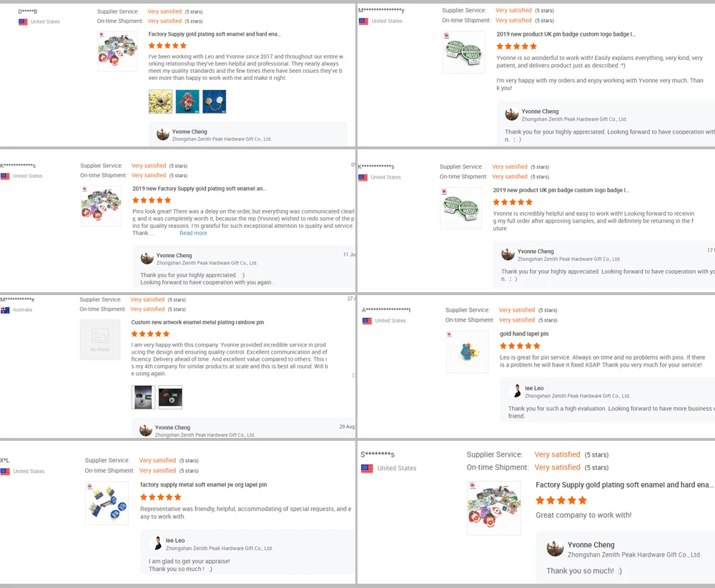
Task: View the first attached photo in the rainbow pin review
Action: (x=143, y=397)
